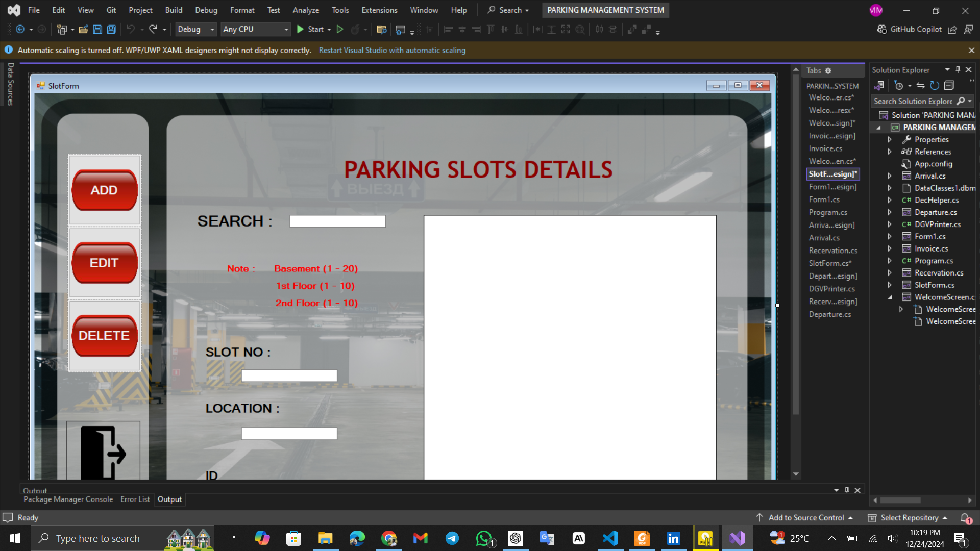This screenshot has width=980, height=551.
Task: Click the SEARCH text box on form
Action: pyautogui.click(x=337, y=221)
